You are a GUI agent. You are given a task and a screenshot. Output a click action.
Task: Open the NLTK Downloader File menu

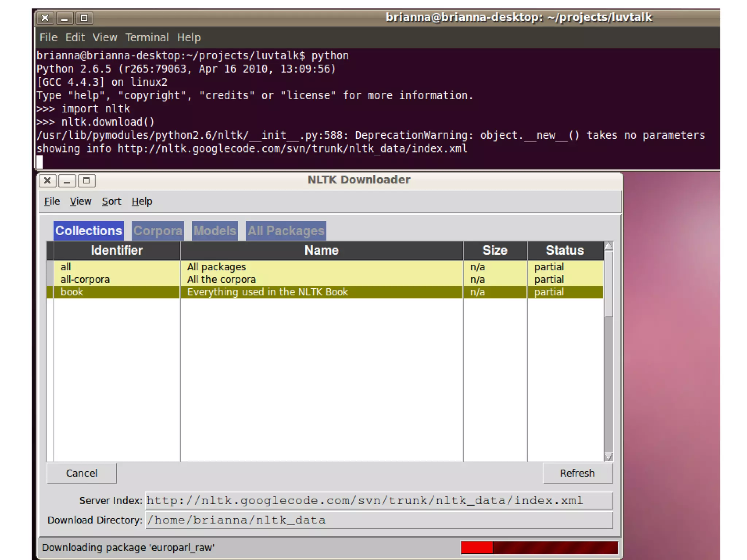tap(52, 201)
